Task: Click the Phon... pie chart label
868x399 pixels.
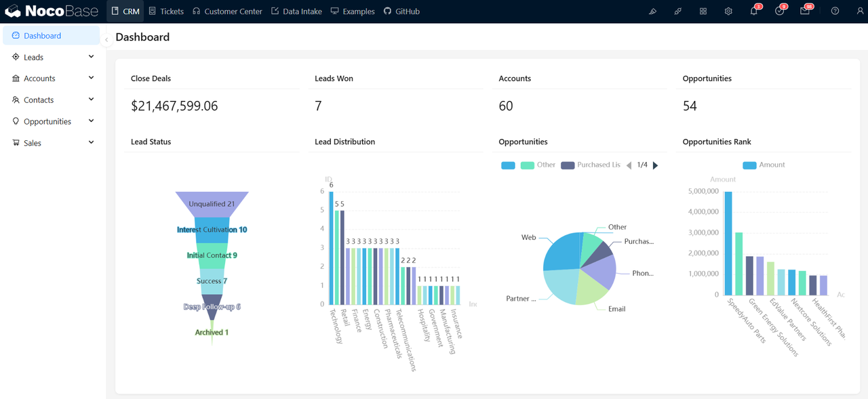Action: [x=642, y=274]
